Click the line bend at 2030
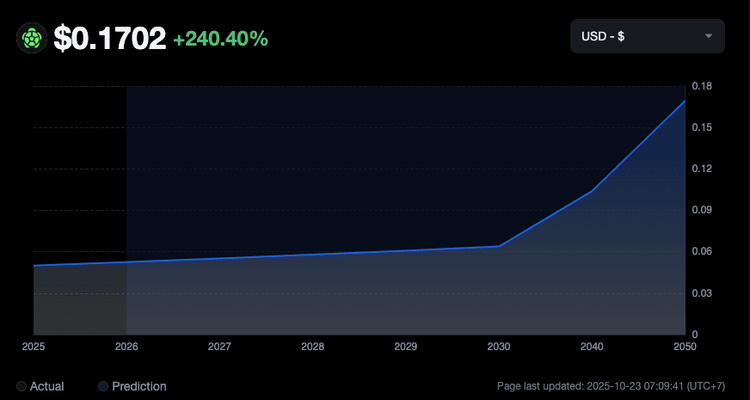Viewport: 750px width, 400px height. [499, 246]
